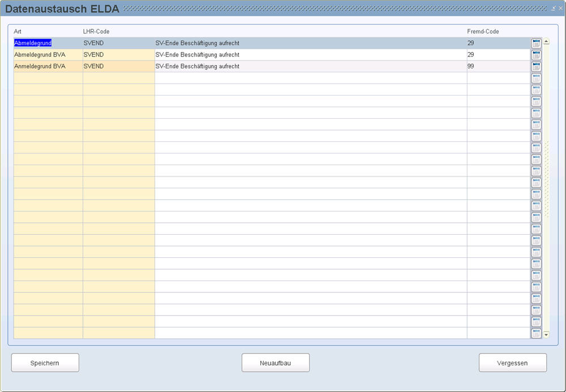Select the Anmeldegrund BVA cell
566x392 pixels.
click(48, 66)
